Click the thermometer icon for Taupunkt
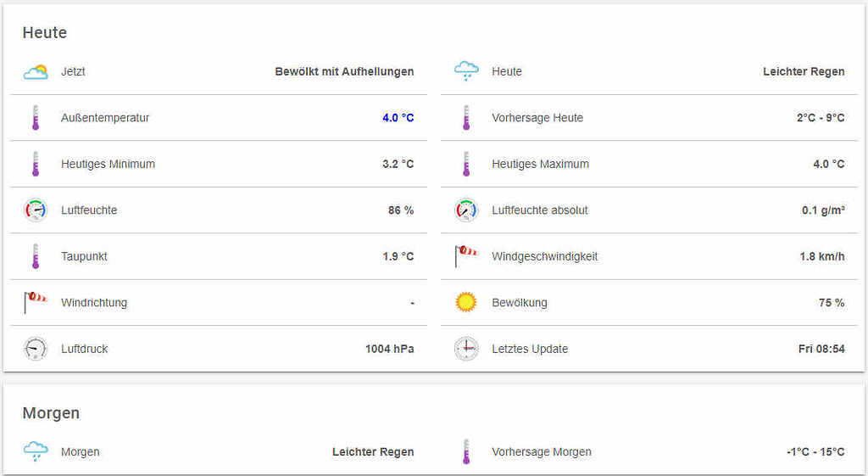 (36, 256)
